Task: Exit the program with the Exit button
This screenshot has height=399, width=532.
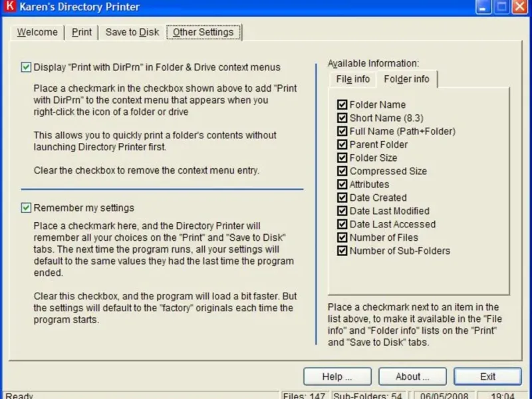Action: (487, 376)
